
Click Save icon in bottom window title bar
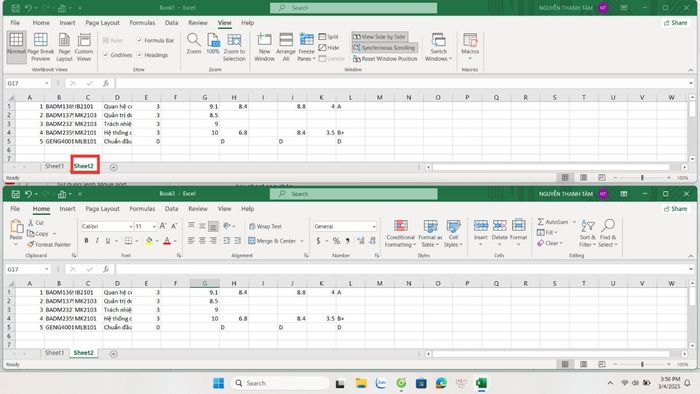(x=15, y=194)
